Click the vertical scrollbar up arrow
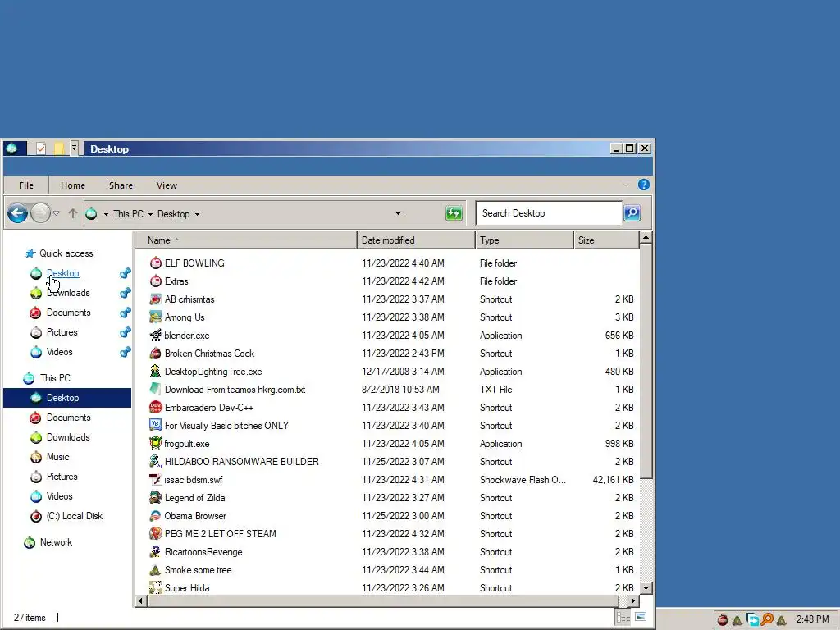The width and height of the screenshot is (840, 630). [646, 237]
